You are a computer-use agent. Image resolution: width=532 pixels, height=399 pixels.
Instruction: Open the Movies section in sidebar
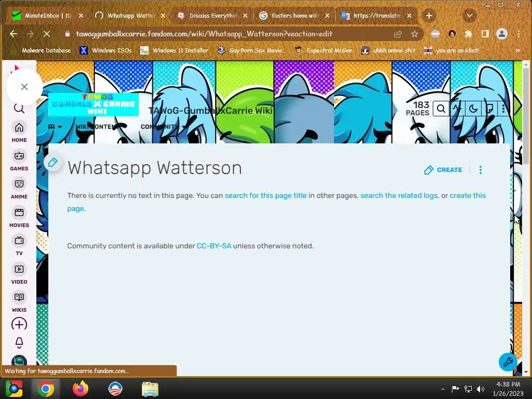19,218
